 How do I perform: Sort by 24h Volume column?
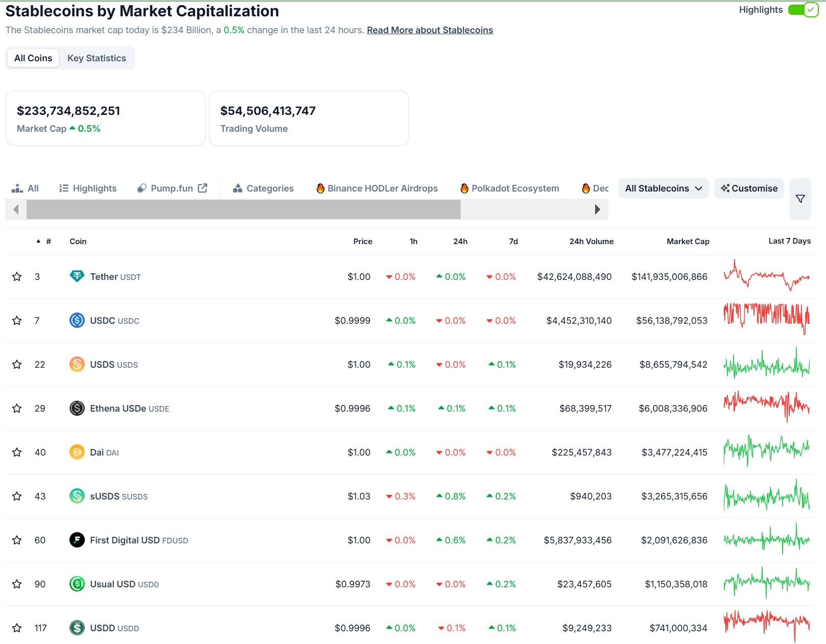tap(592, 242)
